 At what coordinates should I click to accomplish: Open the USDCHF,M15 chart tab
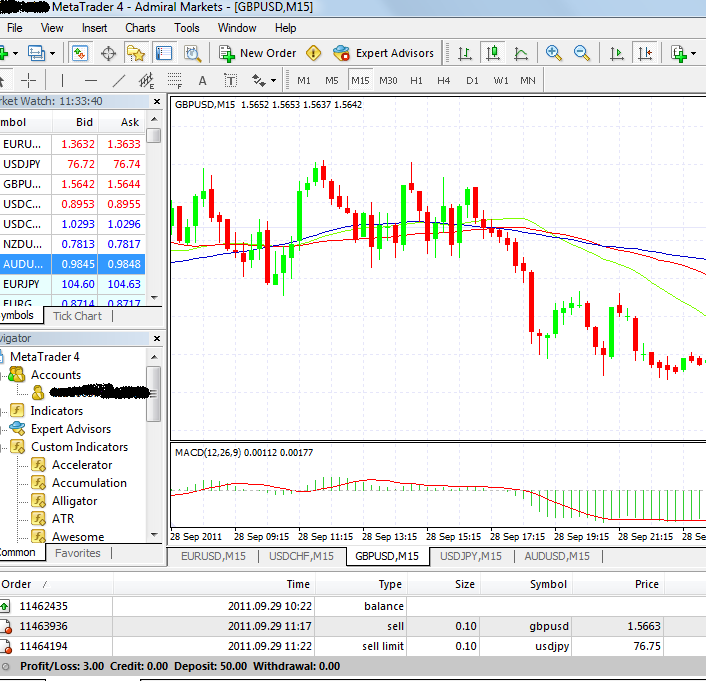pyautogui.click(x=301, y=556)
